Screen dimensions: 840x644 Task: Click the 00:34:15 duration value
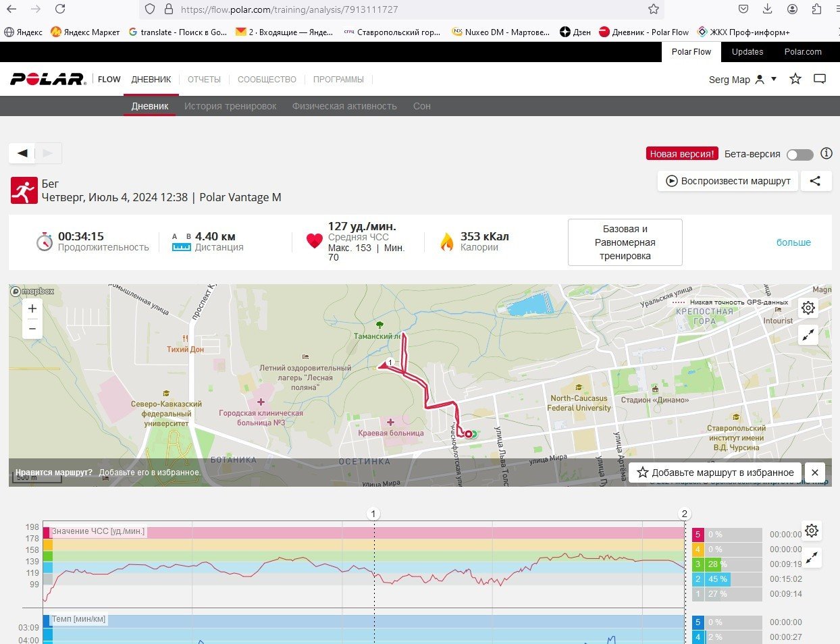tap(81, 236)
